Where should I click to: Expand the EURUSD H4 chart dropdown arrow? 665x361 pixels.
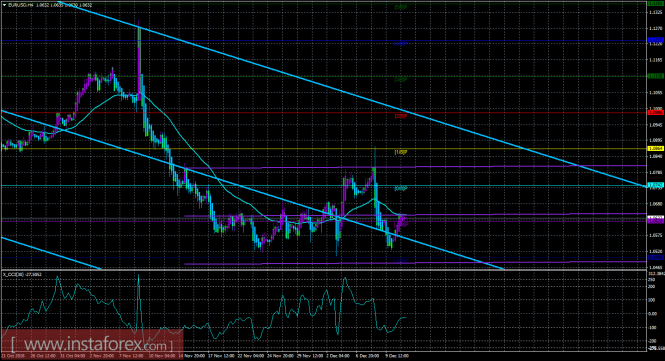(5, 5)
